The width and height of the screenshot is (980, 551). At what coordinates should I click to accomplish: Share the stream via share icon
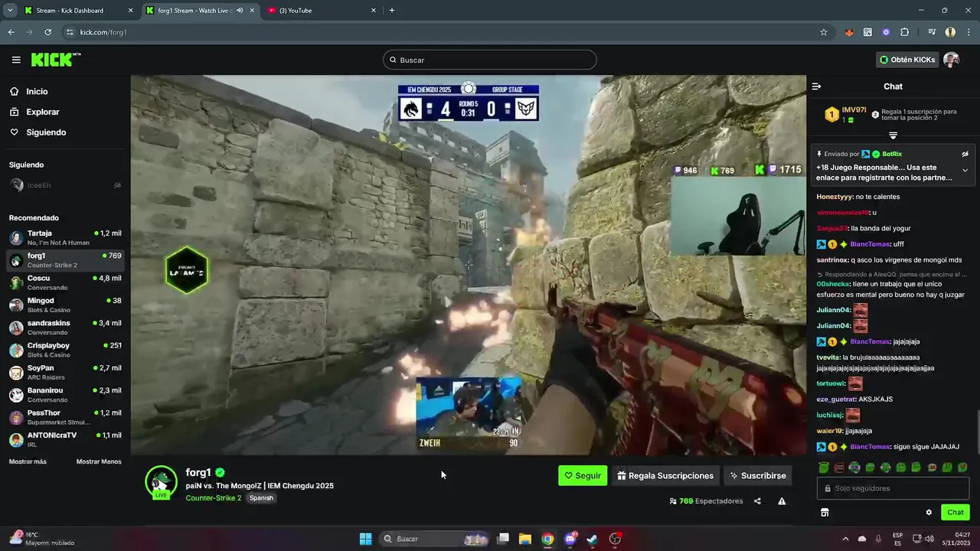click(x=757, y=501)
